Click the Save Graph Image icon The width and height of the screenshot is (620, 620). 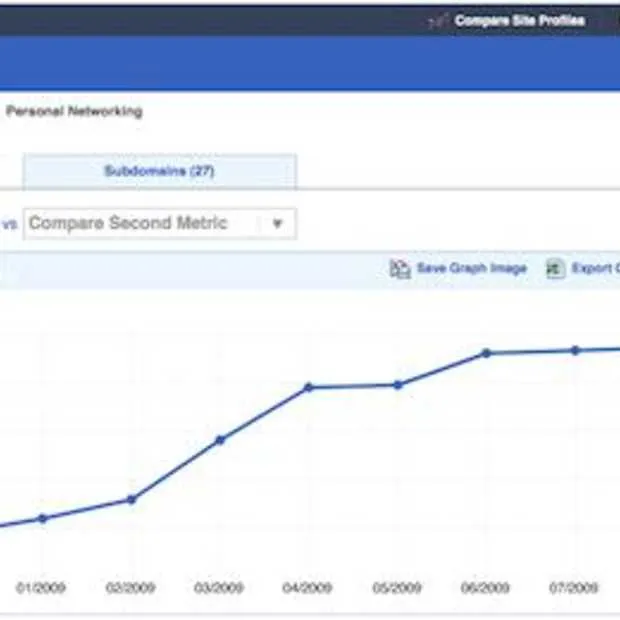400,269
